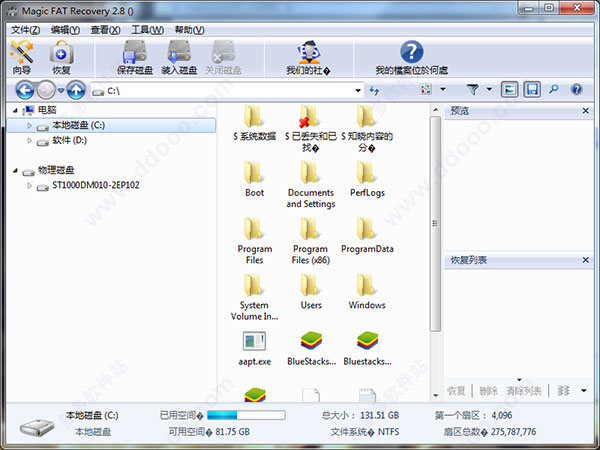This screenshot has width=600, height=450.
Task: Click the blue help icon in the address bar
Action: click(x=576, y=90)
